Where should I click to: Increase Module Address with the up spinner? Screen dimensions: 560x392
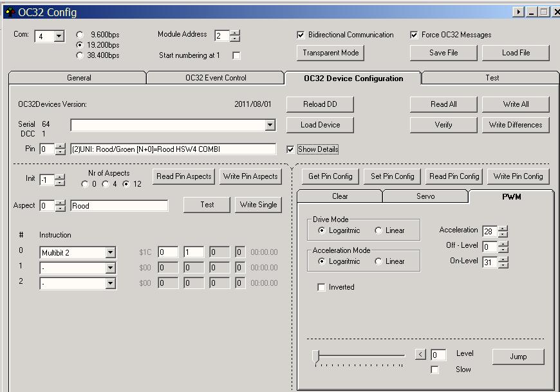point(236,32)
